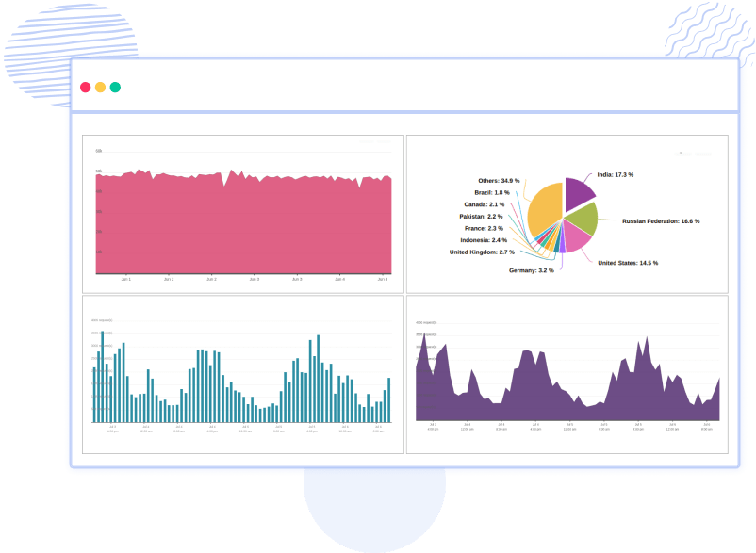Select the pink United States pie slice

coord(576,237)
